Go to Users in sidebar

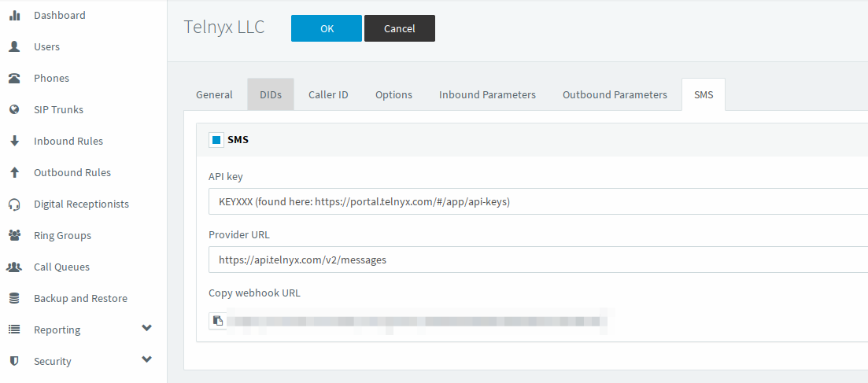coord(46,47)
